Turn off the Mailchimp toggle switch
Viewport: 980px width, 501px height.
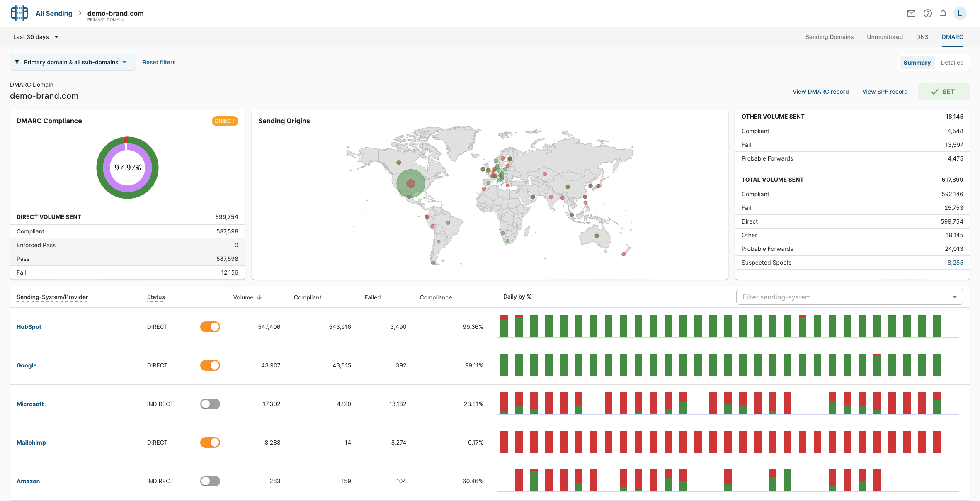(x=210, y=443)
